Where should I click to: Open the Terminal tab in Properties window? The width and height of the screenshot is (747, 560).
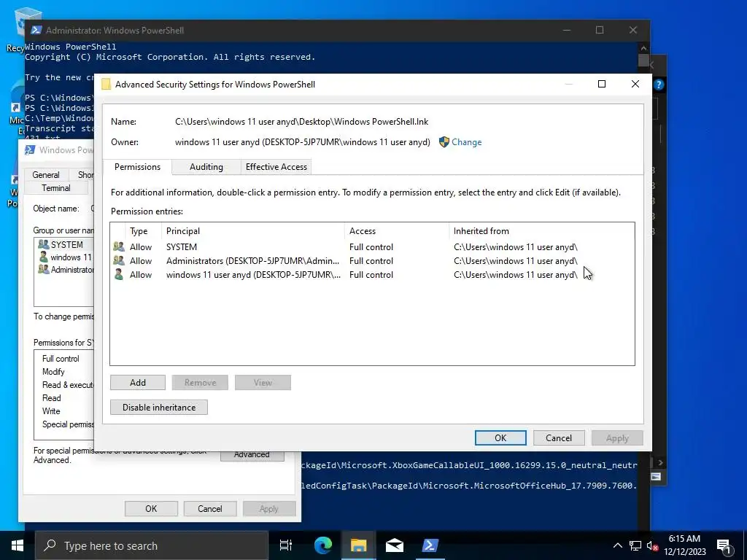tap(55, 188)
